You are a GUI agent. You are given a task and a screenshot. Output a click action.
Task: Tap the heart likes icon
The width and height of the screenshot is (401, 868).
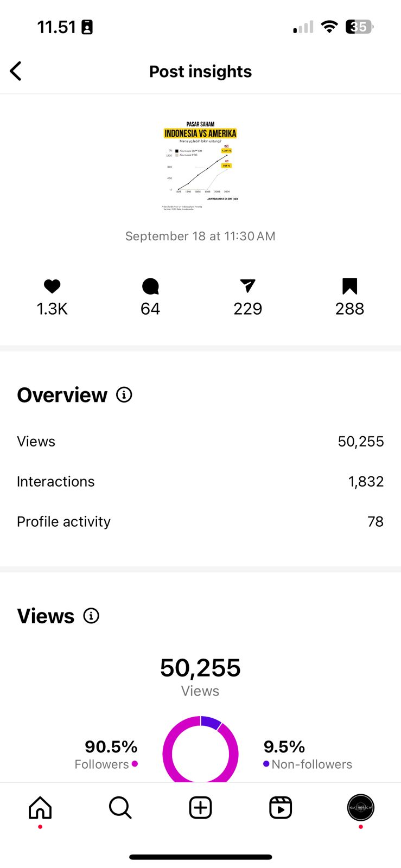[x=52, y=286]
